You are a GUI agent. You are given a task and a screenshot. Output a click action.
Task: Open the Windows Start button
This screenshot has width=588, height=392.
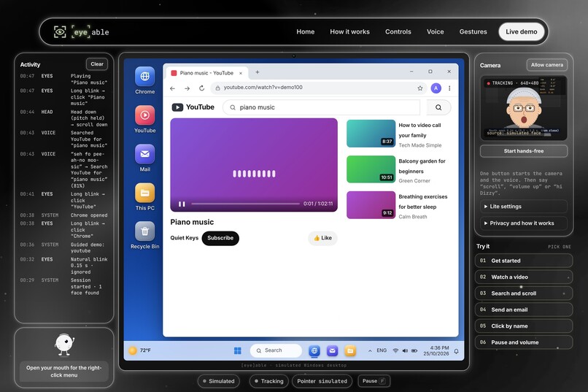(237, 350)
